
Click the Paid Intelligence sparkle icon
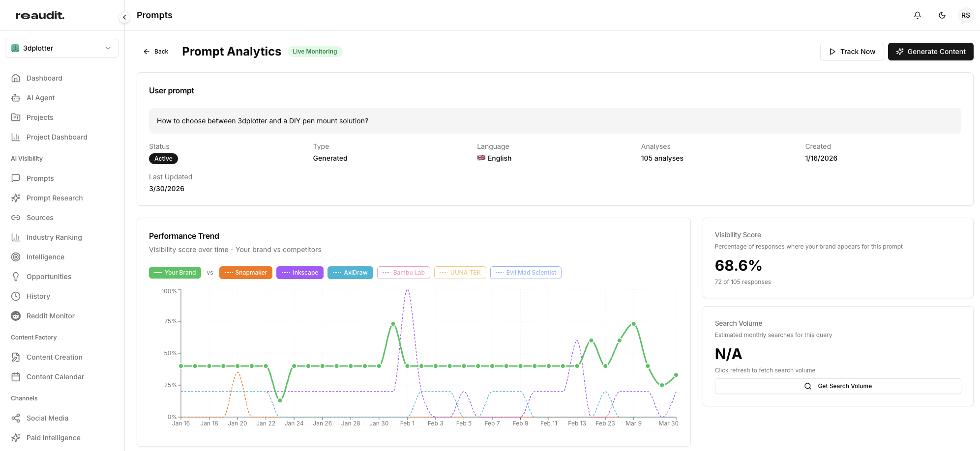(16, 438)
